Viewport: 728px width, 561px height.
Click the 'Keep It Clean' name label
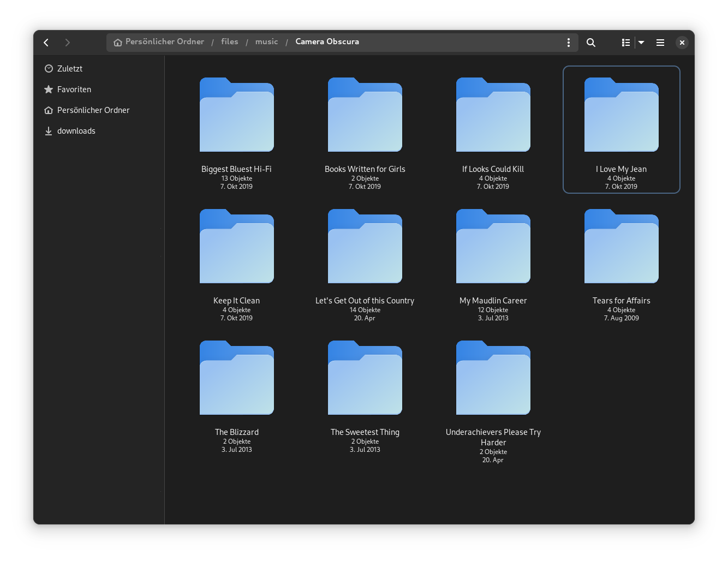point(237,301)
